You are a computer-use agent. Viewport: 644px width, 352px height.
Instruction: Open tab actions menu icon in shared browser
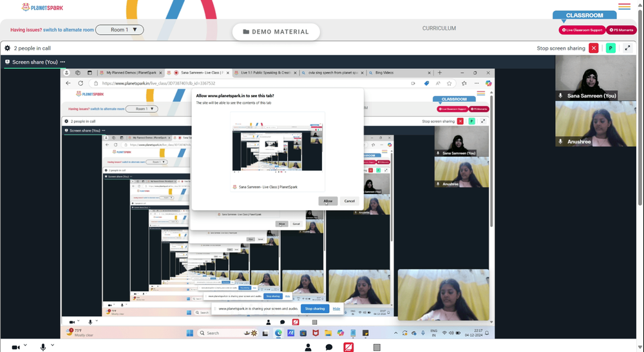(90, 73)
